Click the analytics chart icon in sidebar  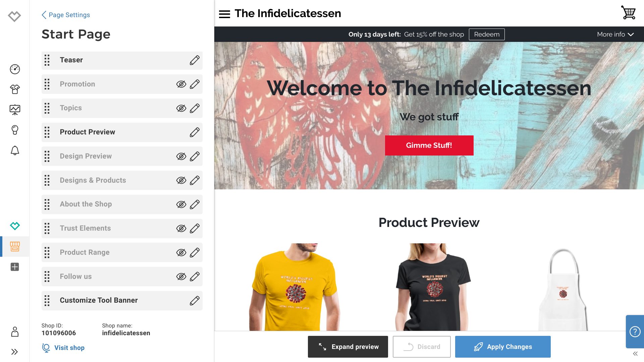[x=15, y=110]
